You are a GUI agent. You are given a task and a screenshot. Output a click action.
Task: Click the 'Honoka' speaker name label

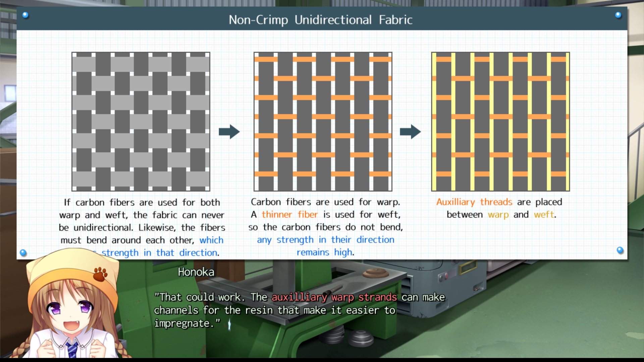196,272
